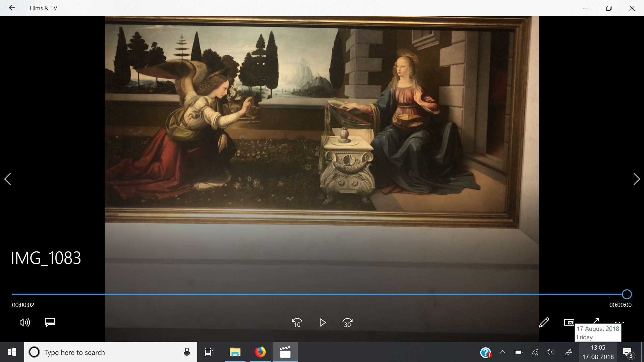Skip back 10 seconds
This screenshot has height=362, width=644.
[x=297, y=322]
